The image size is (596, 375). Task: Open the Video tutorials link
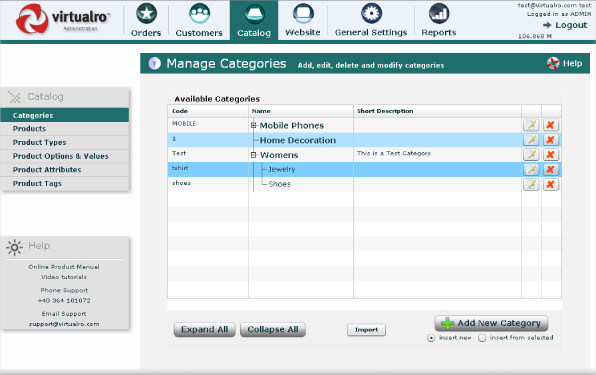[64, 277]
